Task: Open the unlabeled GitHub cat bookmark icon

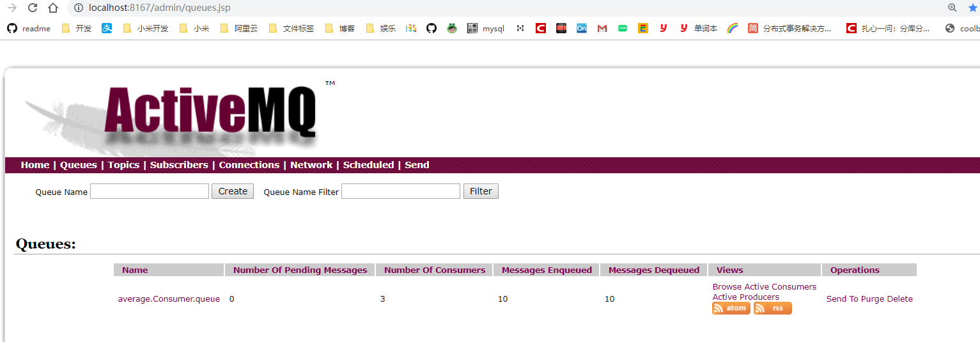Action: coord(432,28)
